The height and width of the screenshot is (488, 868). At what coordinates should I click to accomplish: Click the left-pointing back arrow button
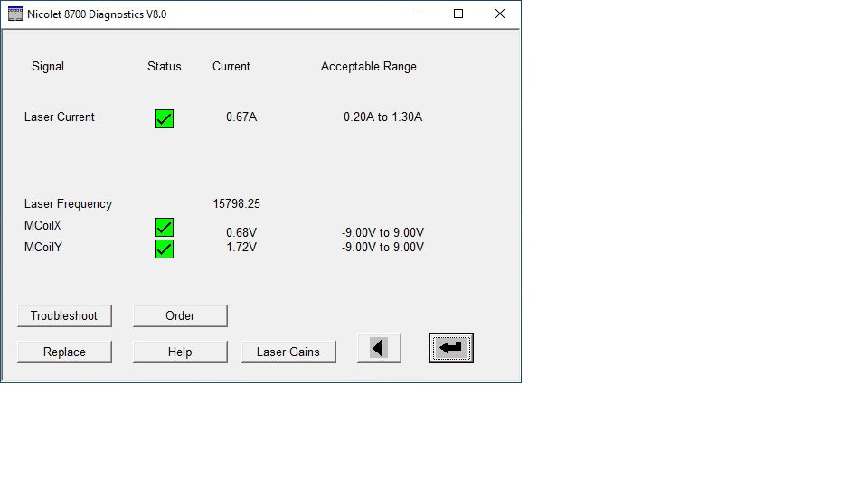coord(379,348)
